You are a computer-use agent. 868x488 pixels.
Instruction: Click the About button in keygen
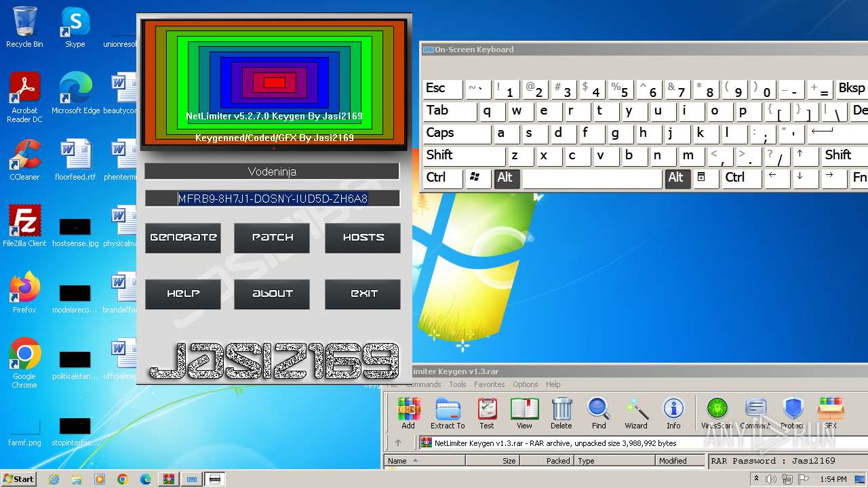point(272,294)
